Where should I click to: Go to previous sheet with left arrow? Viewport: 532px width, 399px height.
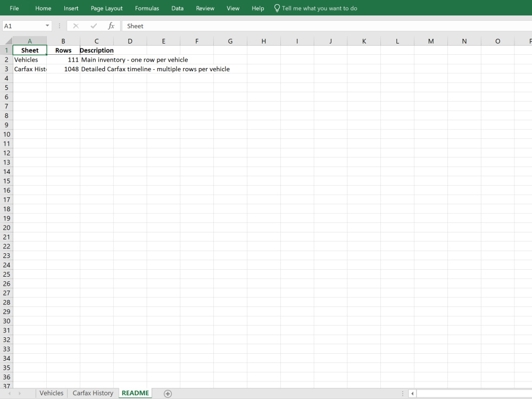[x=10, y=393]
